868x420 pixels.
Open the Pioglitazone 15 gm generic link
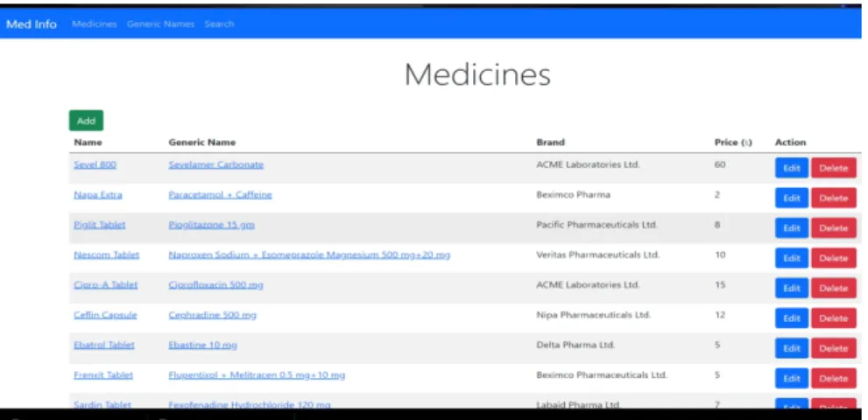pyautogui.click(x=211, y=225)
